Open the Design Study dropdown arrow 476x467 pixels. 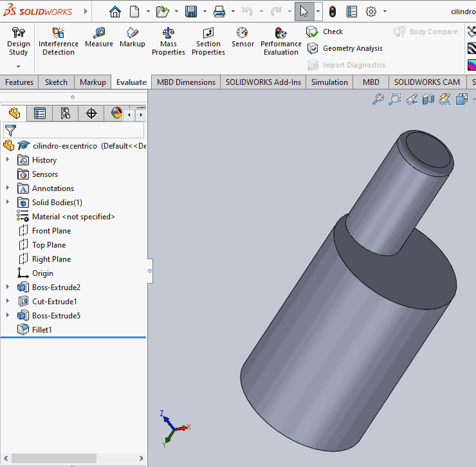pos(18,66)
